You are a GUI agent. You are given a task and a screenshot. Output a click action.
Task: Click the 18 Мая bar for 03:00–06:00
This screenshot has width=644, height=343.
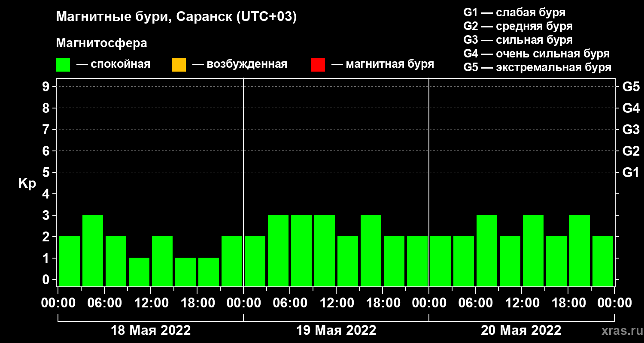click(x=93, y=250)
